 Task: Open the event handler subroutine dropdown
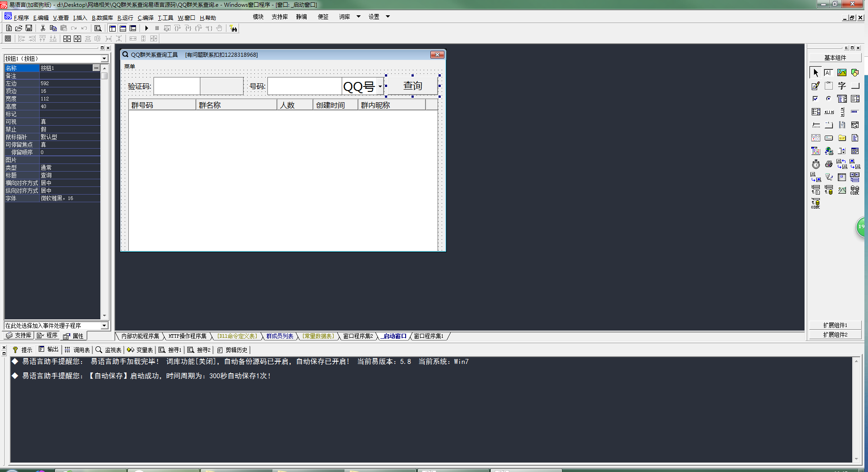click(104, 326)
